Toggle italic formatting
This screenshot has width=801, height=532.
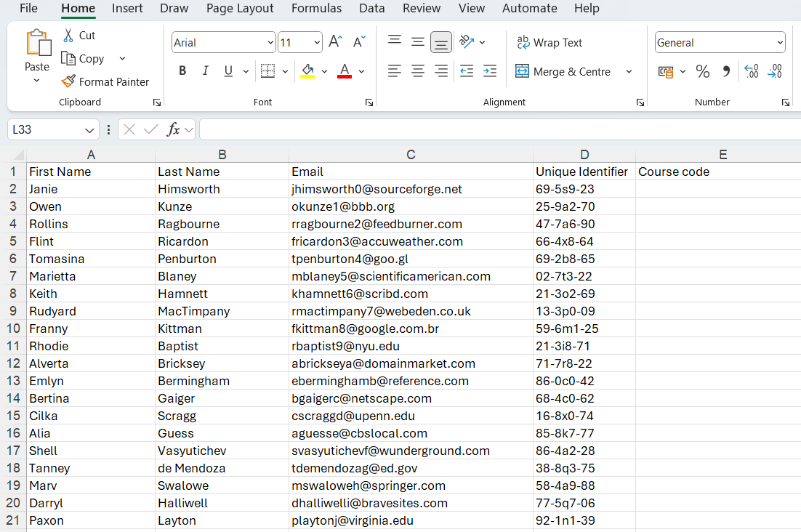pyautogui.click(x=206, y=71)
